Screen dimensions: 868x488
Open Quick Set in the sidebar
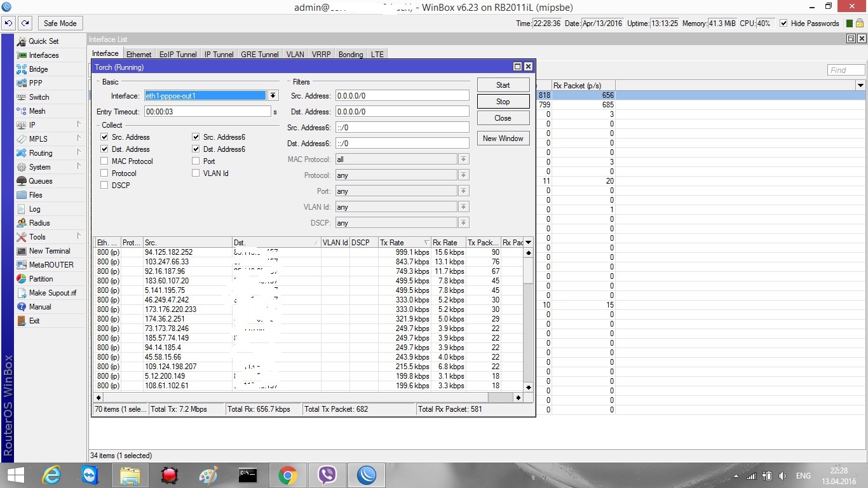(43, 41)
